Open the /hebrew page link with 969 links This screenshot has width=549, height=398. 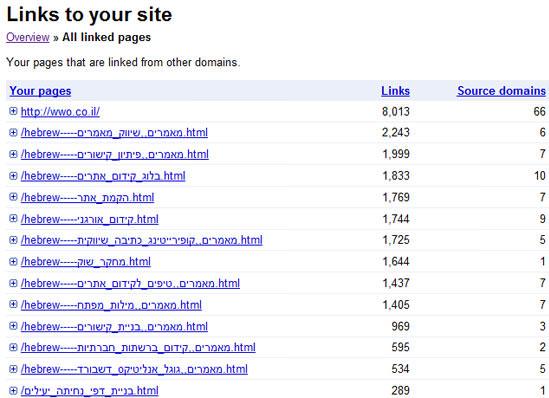pos(114,327)
